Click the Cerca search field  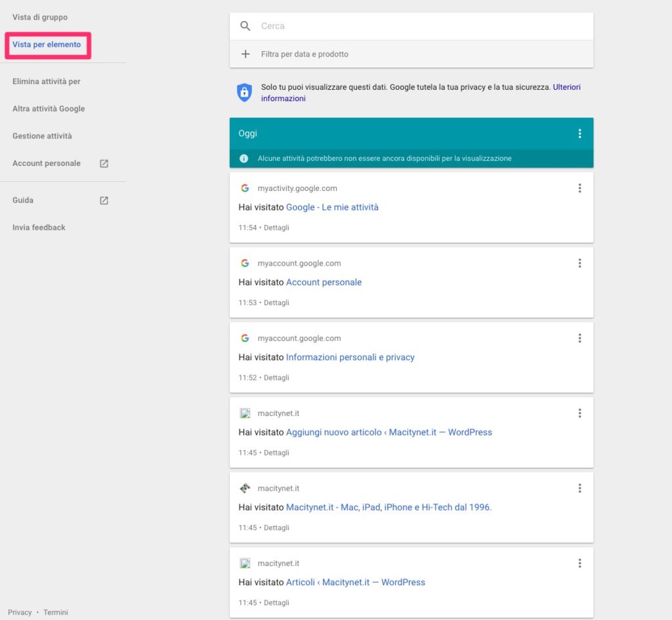click(x=420, y=26)
